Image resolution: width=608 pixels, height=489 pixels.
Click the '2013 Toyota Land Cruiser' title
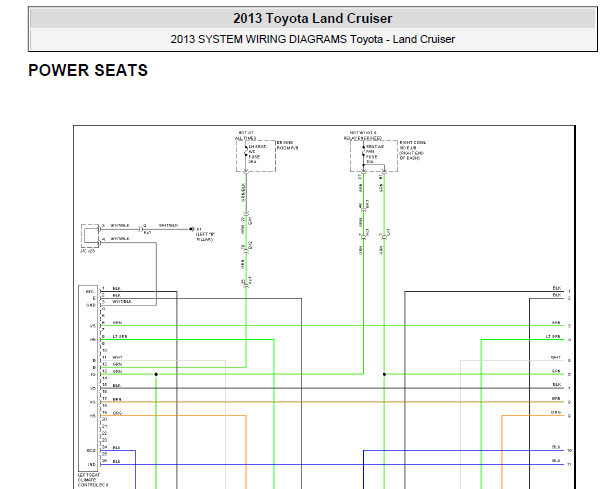pyautogui.click(x=313, y=18)
